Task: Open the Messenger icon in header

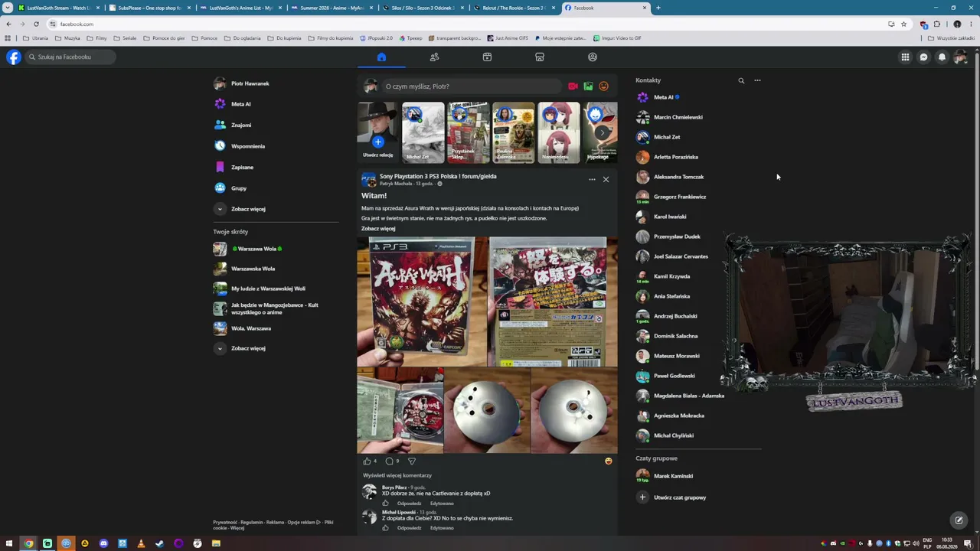Action: point(923,57)
